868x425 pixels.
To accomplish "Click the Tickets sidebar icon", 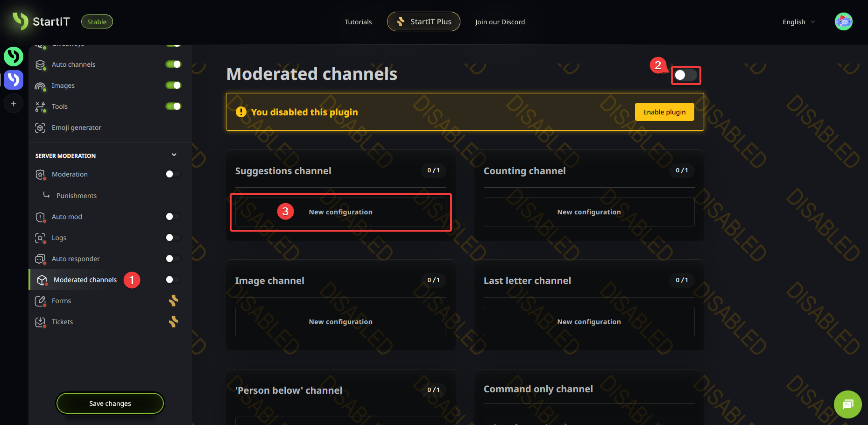I will (x=41, y=322).
